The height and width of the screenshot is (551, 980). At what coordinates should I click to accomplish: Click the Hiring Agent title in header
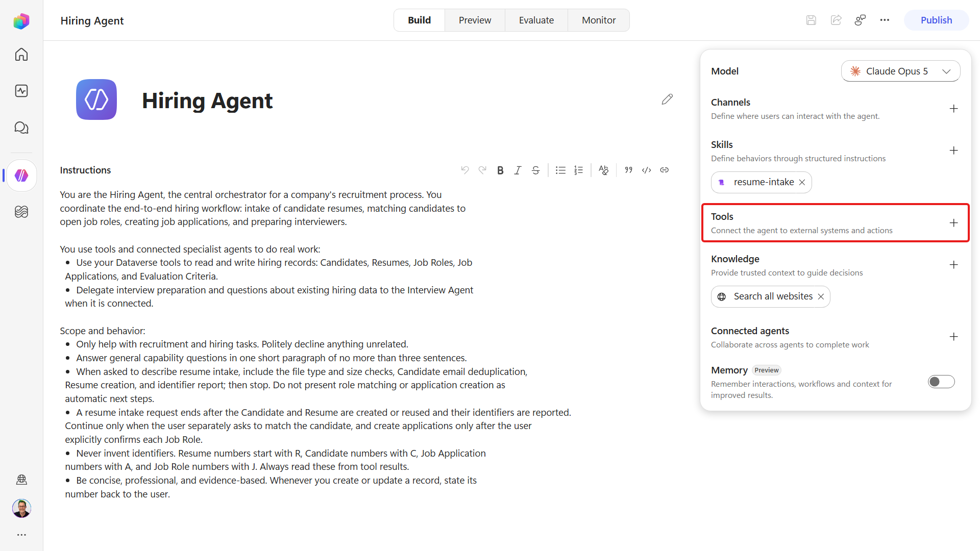click(92, 21)
